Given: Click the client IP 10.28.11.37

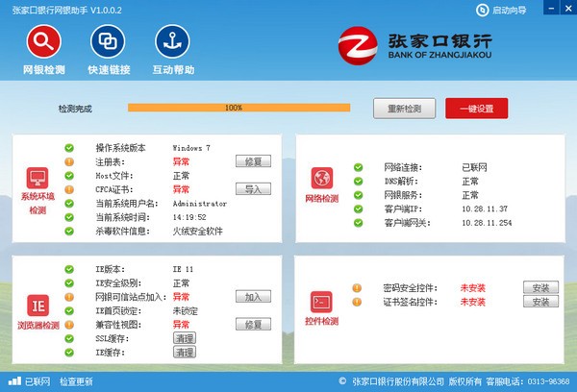Looking at the screenshot, I should (485, 208).
